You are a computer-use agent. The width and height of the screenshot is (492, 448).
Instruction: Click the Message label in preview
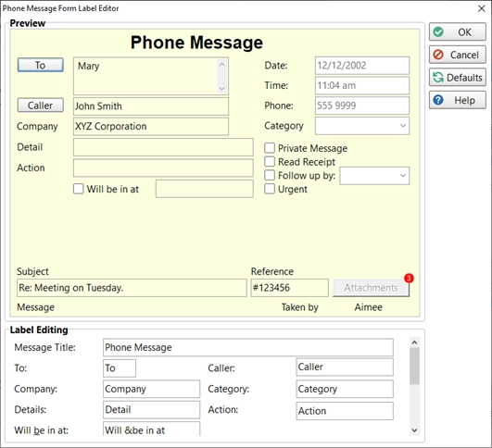(x=36, y=307)
